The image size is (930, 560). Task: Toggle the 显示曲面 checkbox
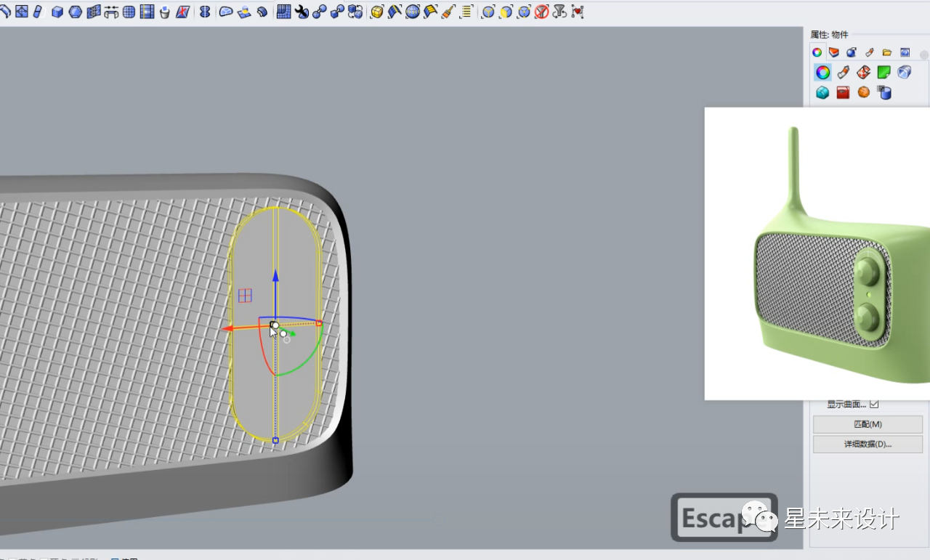(874, 404)
